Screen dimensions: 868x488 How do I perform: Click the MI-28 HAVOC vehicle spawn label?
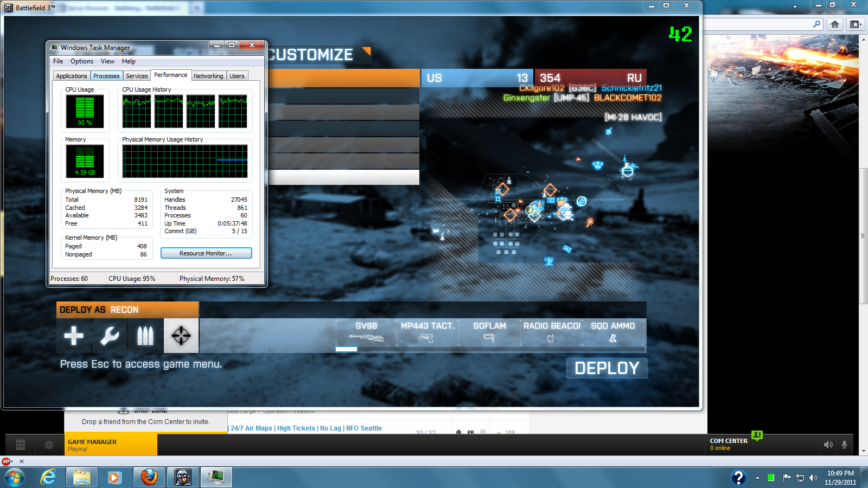click(633, 117)
